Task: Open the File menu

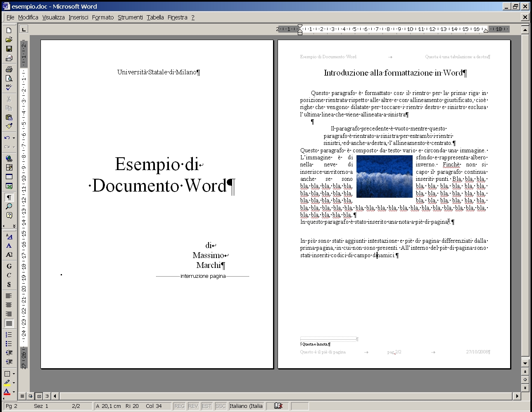Action: (x=10, y=17)
